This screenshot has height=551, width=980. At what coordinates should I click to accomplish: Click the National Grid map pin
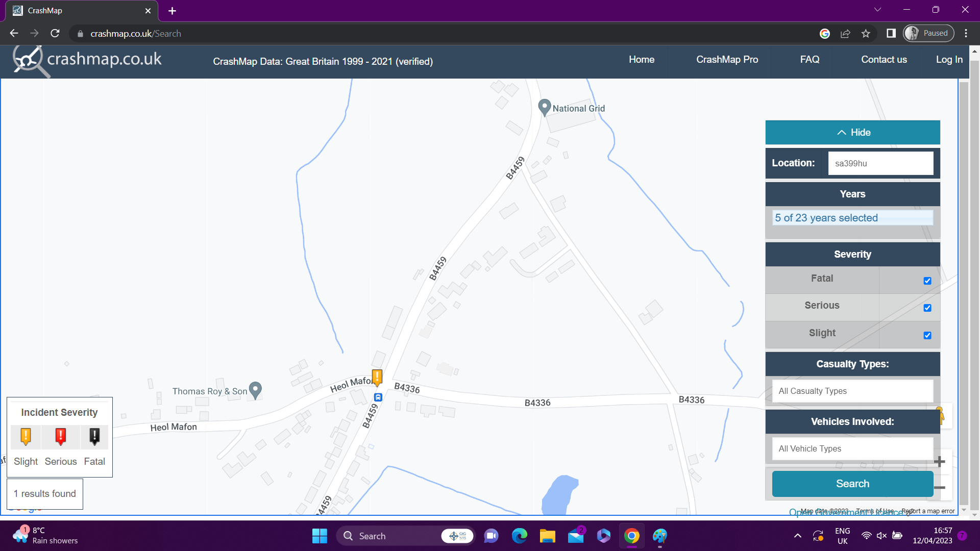click(544, 107)
